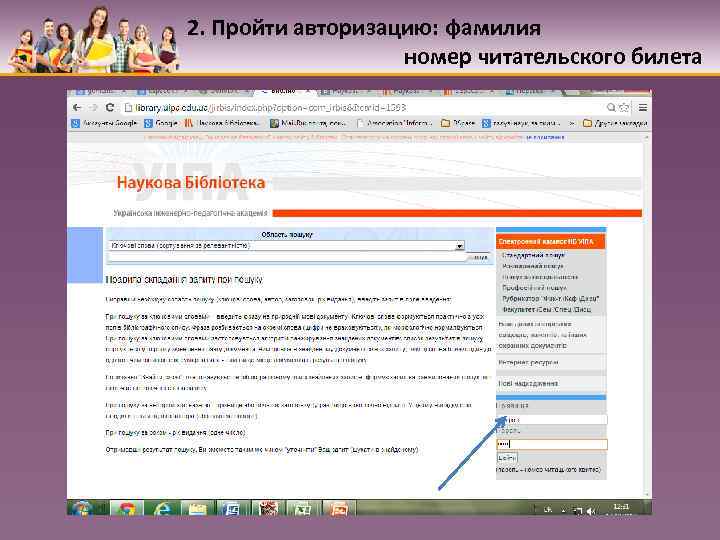The height and width of the screenshot is (540, 720).
Task: Open 'Наукова бібліотека' bookmark
Action: (x=223, y=123)
